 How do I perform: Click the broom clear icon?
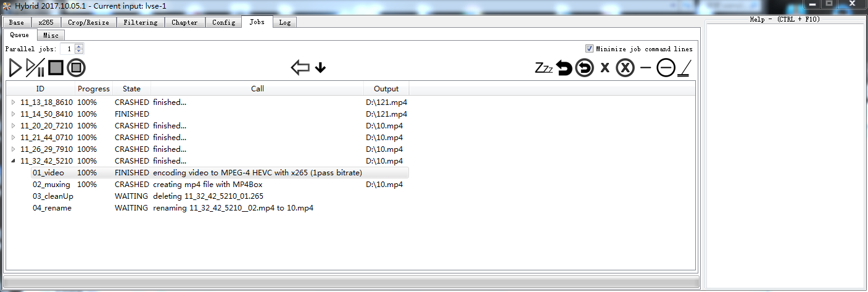click(x=684, y=68)
